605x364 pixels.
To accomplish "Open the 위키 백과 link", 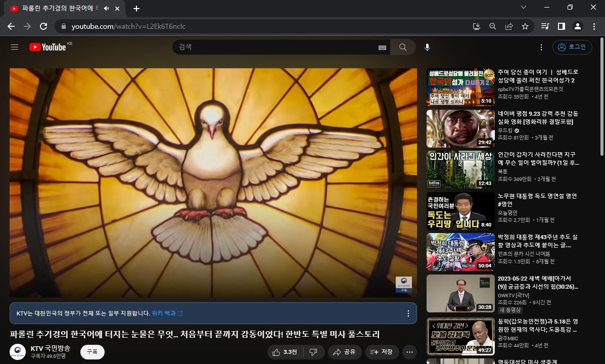I will pos(167,313).
